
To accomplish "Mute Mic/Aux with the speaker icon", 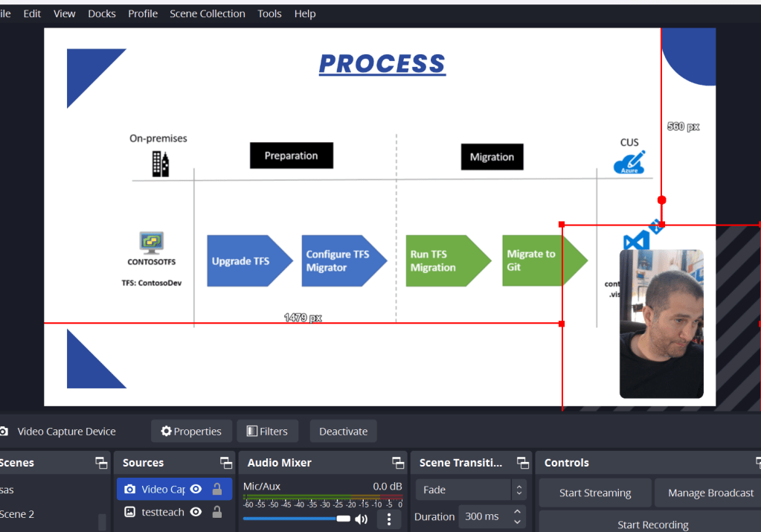I will click(361, 519).
